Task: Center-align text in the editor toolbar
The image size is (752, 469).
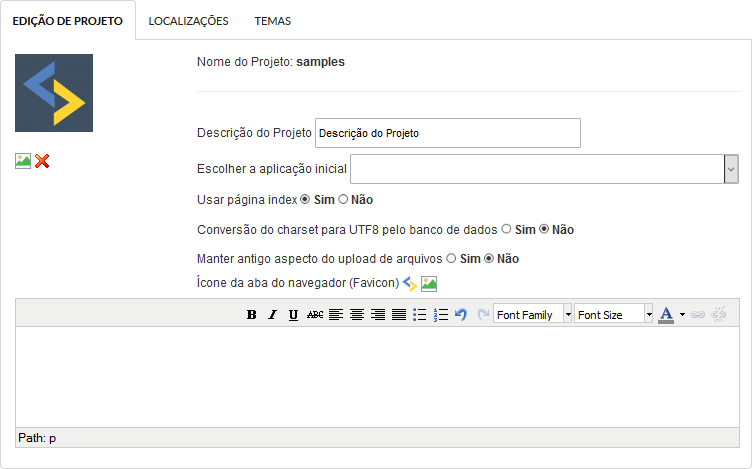Action: [357, 314]
